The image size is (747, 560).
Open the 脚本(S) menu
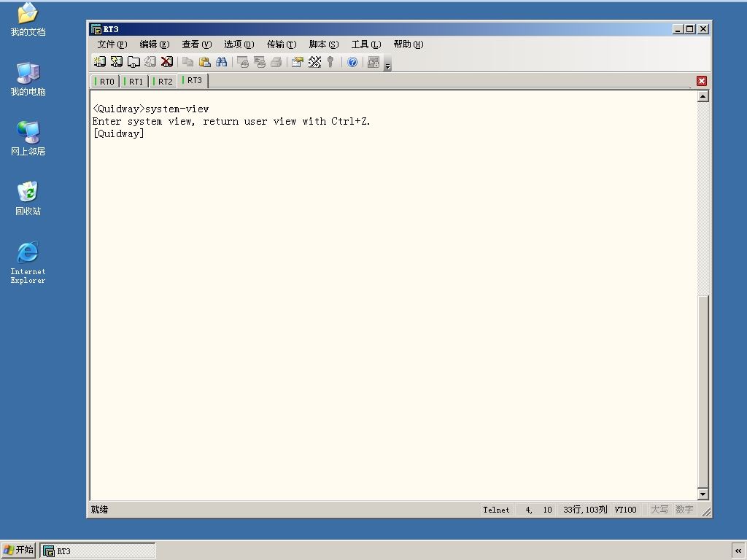click(324, 44)
